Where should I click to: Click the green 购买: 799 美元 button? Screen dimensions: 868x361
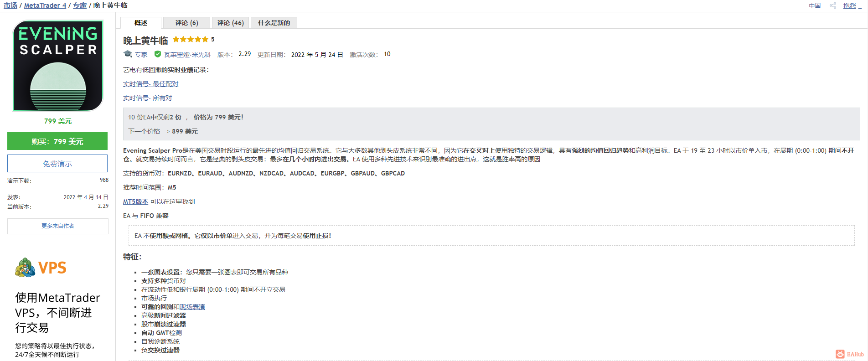[x=57, y=141]
